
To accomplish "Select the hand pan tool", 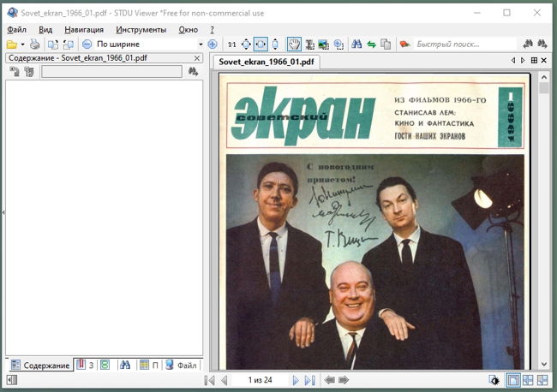I will click(x=294, y=45).
